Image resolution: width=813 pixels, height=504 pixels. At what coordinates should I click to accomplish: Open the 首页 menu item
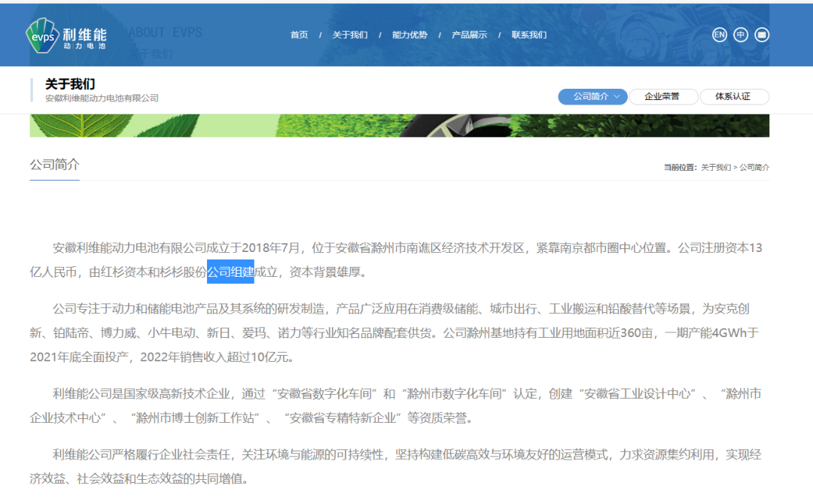point(298,34)
